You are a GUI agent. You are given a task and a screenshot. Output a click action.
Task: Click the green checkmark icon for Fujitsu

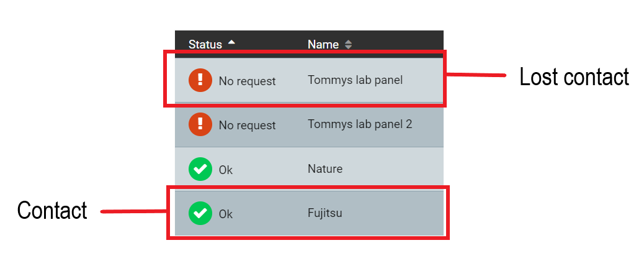tap(200, 213)
